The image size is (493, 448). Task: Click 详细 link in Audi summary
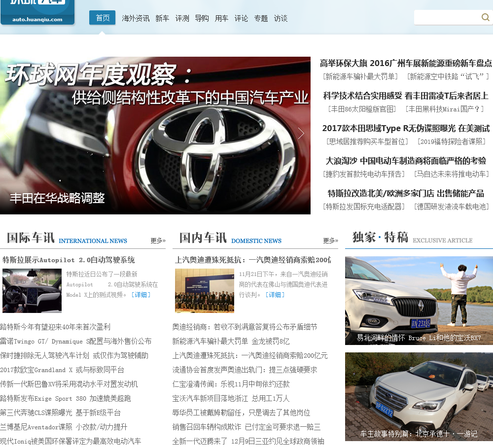pyautogui.click(x=275, y=295)
